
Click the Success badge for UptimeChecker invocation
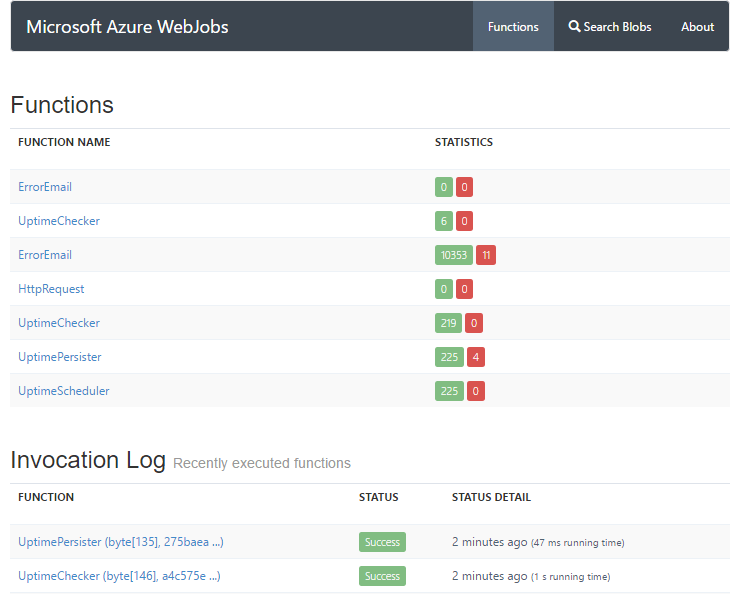382,576
